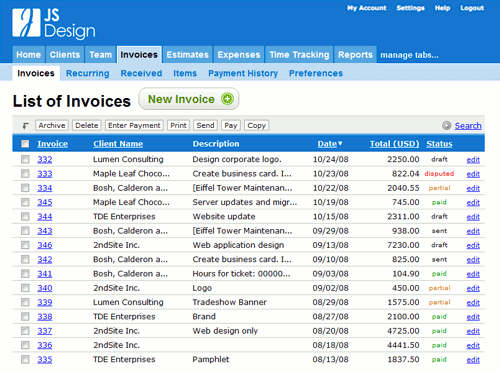The width and height of the screenshot is (500, 372).
Task: Click the green plus icon on New Invoice
Action: pyautogui.click(x=228, y=99)
